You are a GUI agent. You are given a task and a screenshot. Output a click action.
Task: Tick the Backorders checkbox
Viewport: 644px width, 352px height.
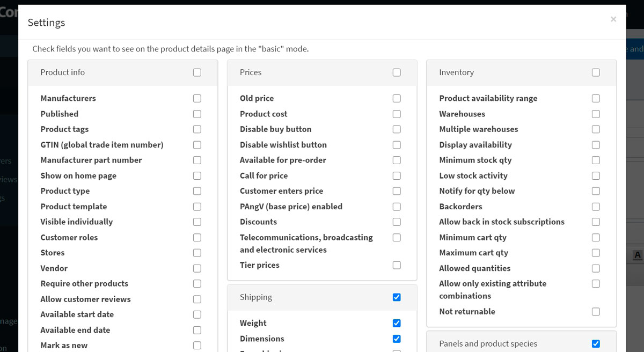pyautogui.click(x=596, y=207)
